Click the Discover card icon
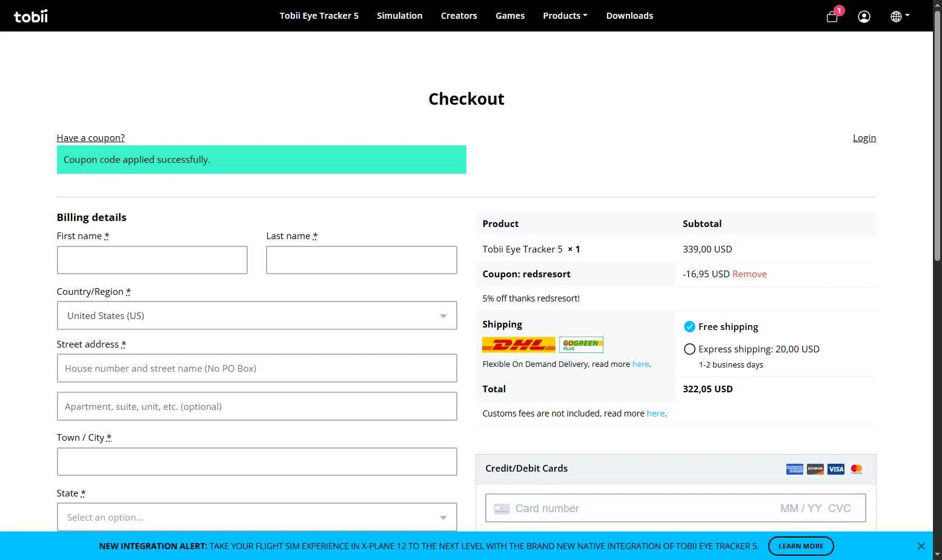This screenshot has height=560, width=942. [x=815, y=469]
